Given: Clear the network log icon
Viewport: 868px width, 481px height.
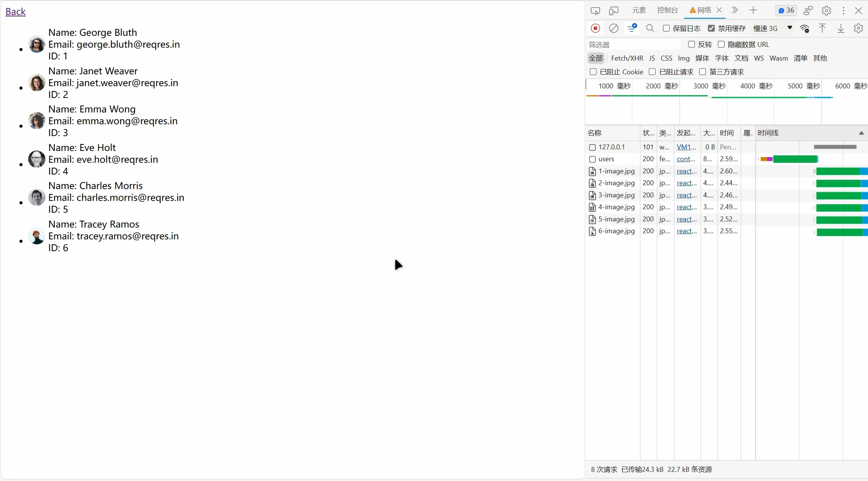Looking at the screenshot, I should coord(613,28).
